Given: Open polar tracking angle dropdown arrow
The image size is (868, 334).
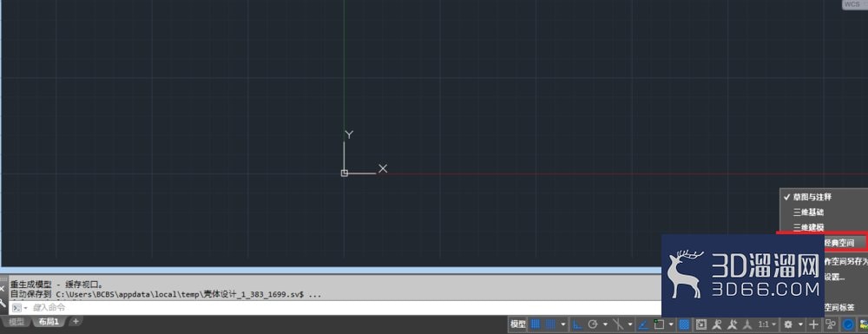Looking at the screenshot, I should click(x=605, y=324).
